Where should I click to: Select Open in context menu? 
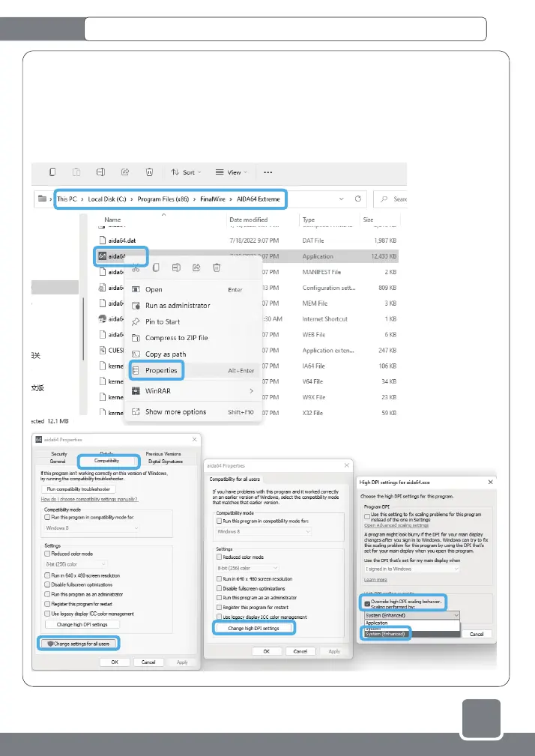(193, 289)
